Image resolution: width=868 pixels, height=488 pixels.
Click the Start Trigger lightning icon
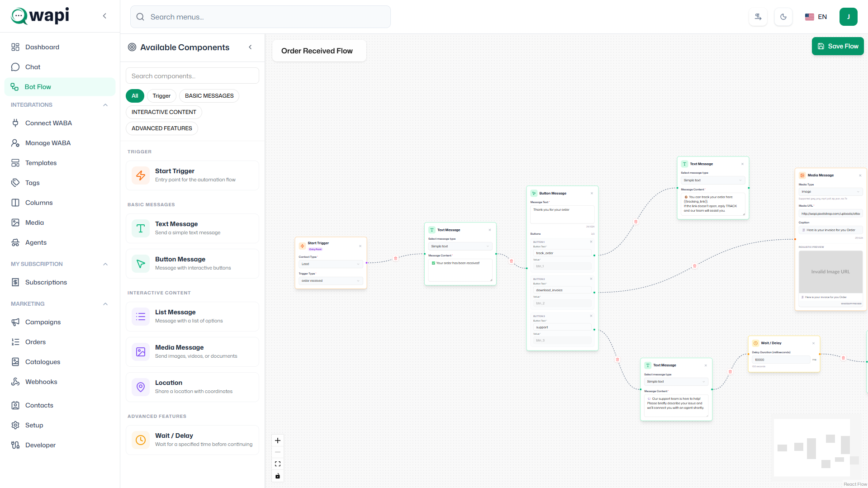click(141, 175)
